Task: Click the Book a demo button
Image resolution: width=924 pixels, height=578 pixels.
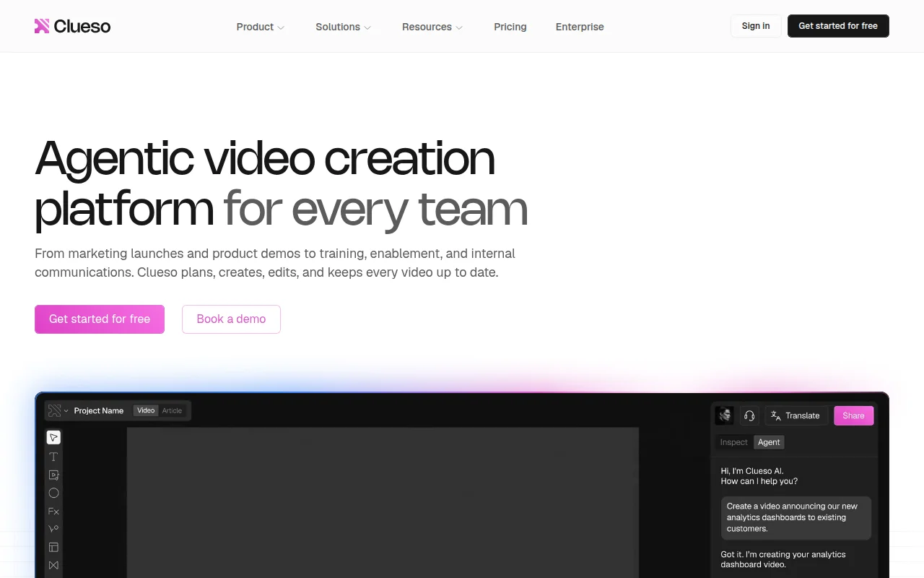Action: (x=231, y=319)
